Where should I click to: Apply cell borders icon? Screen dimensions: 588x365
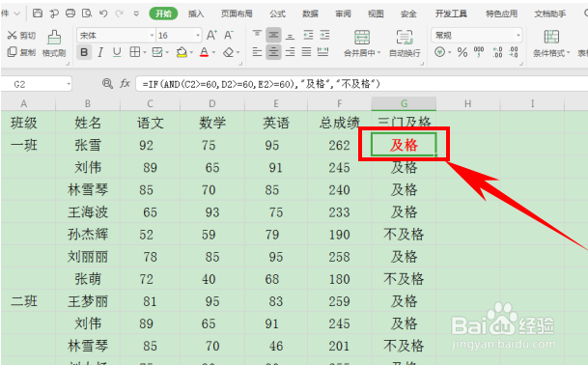(x=134, y=52)
